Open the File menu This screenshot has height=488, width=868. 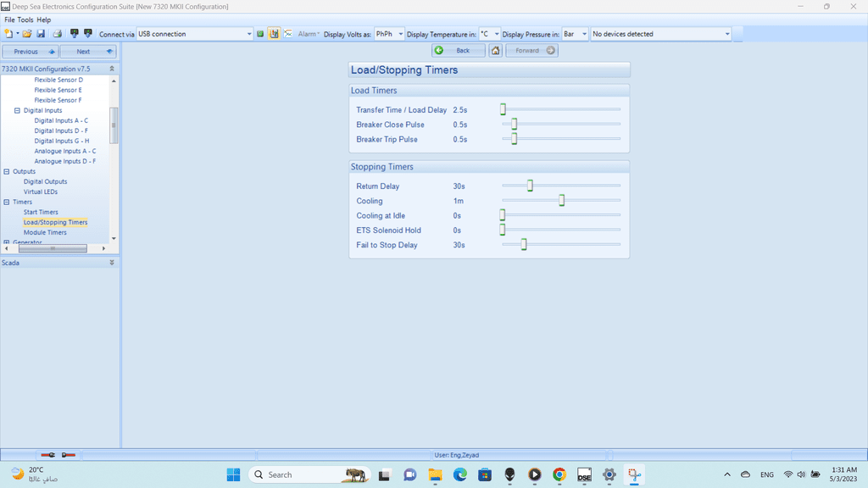[9, 20]
